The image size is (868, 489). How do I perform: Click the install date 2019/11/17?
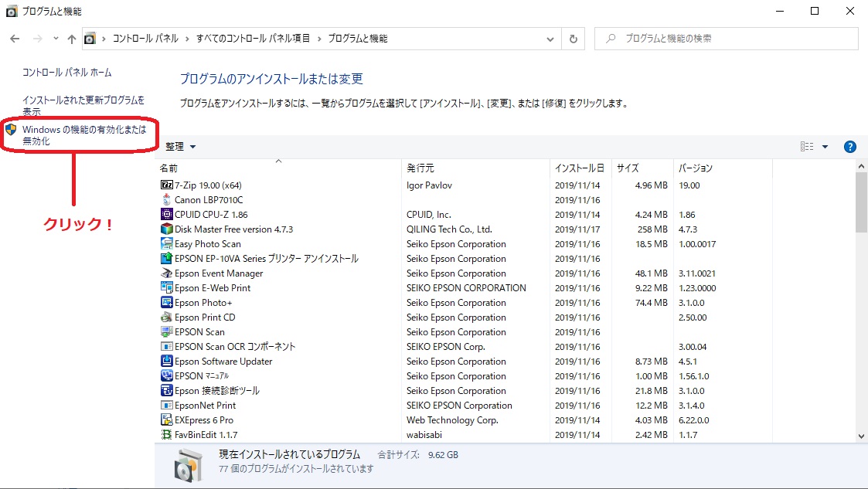(577, 229)
